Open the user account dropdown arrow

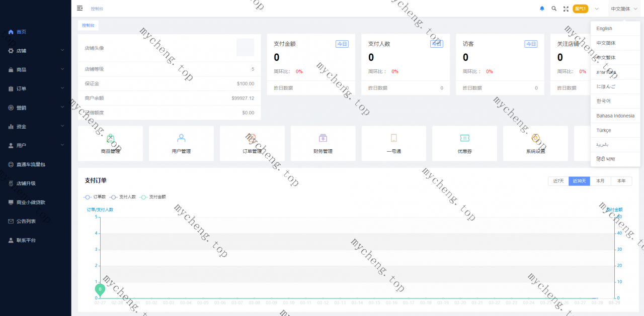pyautogui.click(x=597, y=9)
